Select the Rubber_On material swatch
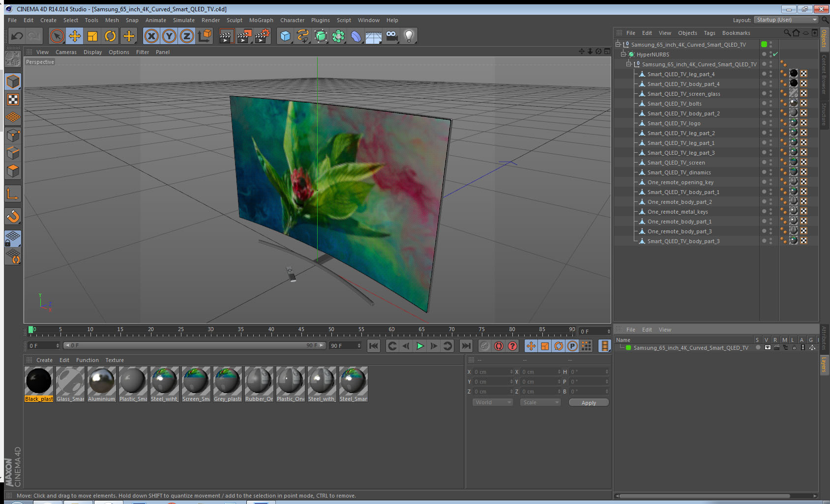 (x=259, y=384)
